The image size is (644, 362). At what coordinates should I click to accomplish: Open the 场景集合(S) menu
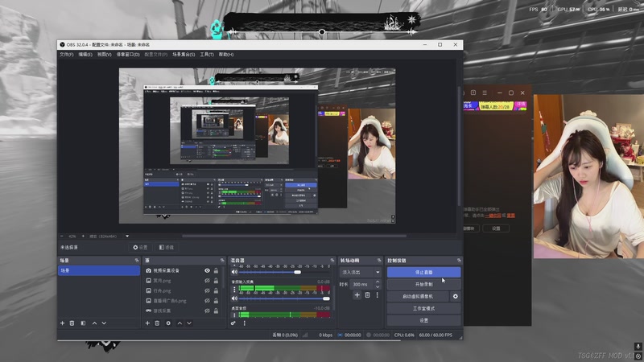(184, 54)
